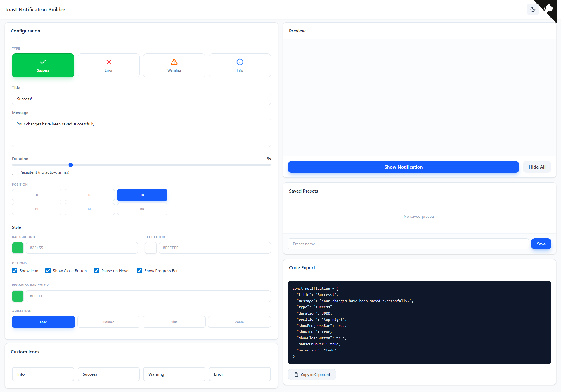Click the Duration slider handle
This screenshot has height=392, width=561.
(71, 165)
